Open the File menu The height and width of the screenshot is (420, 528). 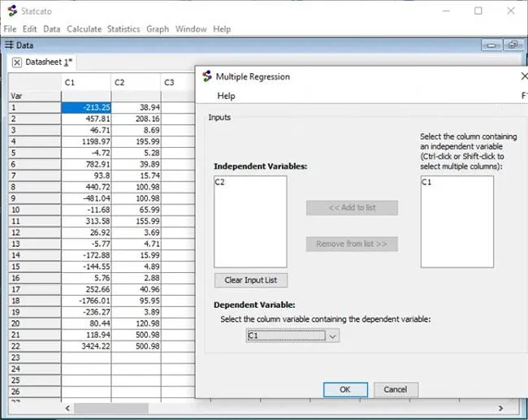(10, 29)
